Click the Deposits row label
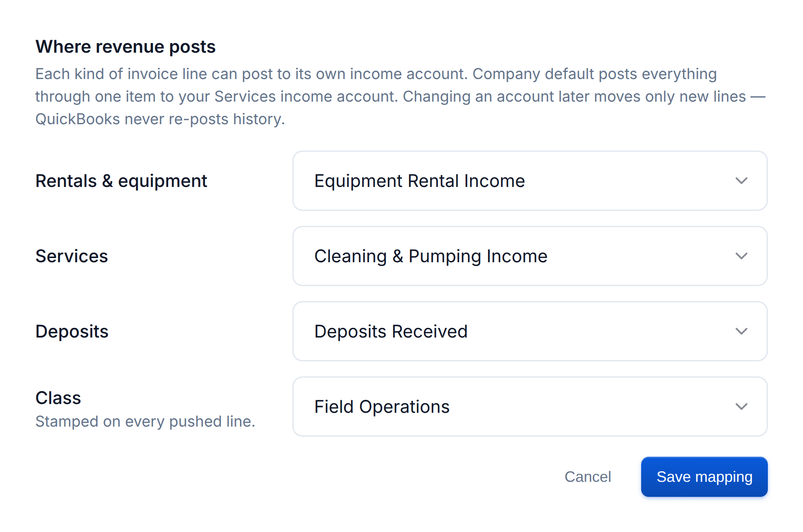This screenshot has height=532, width=803. pos(72,332)
